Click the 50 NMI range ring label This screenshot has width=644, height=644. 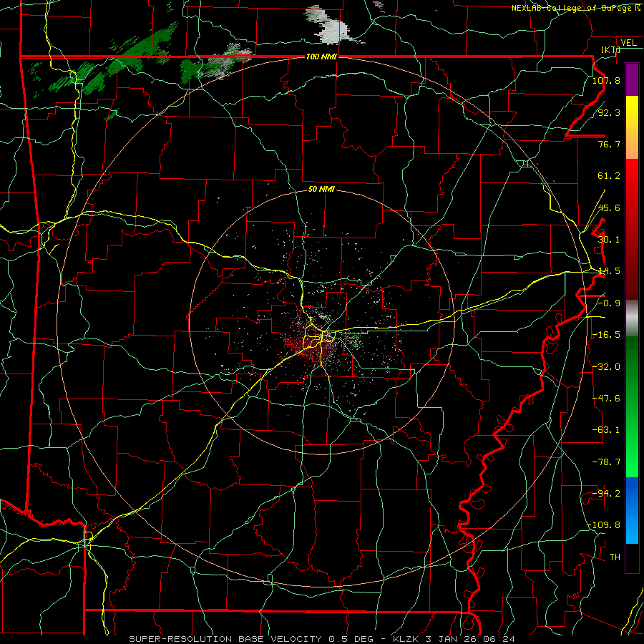tap(321, 190)
